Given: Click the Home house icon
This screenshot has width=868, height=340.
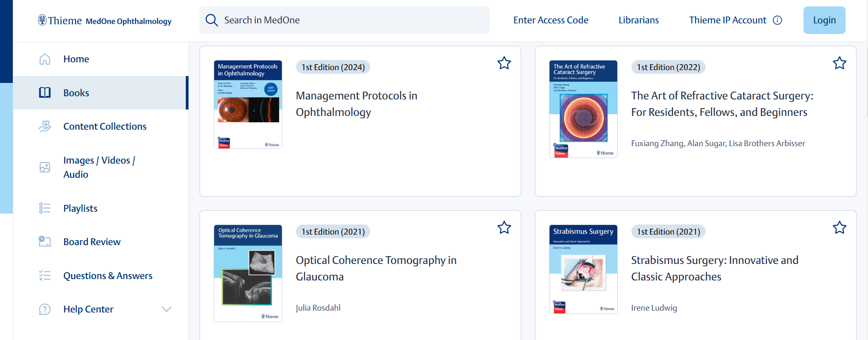Looking at the screenshot, I should click(x=45, y=59).
